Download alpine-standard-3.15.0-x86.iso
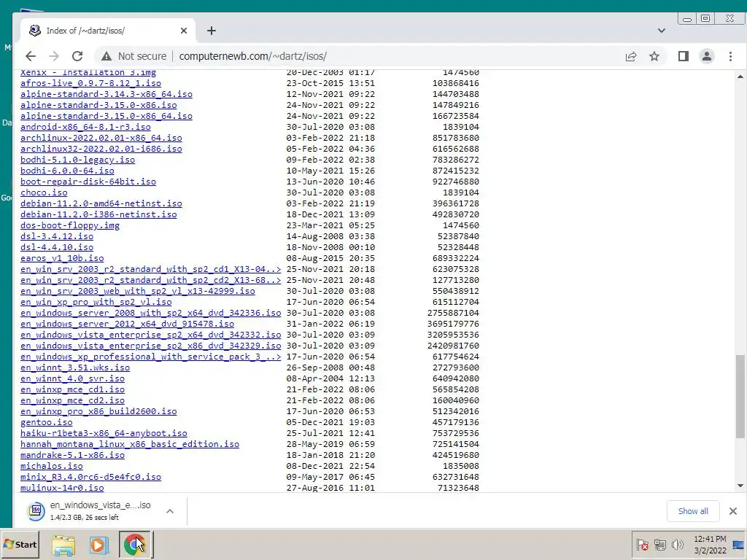The width and height of the screenshot is (747, 560). point(98,105)
